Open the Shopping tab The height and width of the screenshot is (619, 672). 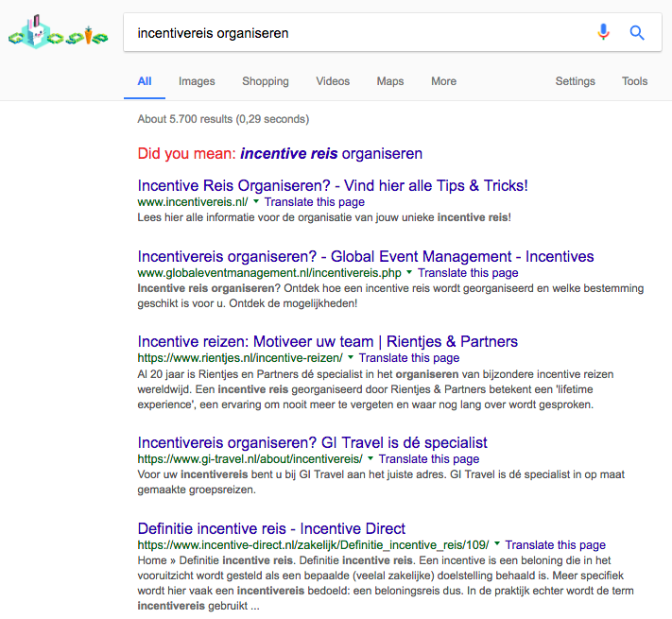[266, 81]
